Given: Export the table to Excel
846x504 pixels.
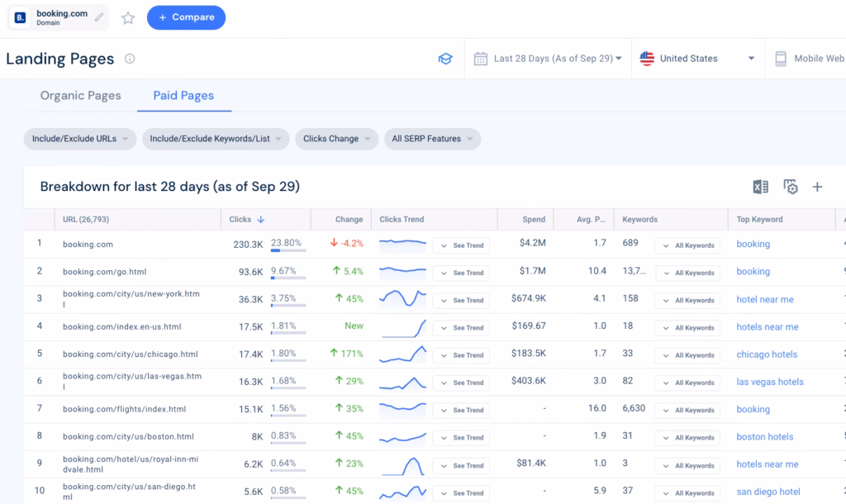Looking at the screenshot, I should click(x=760, y=187).
